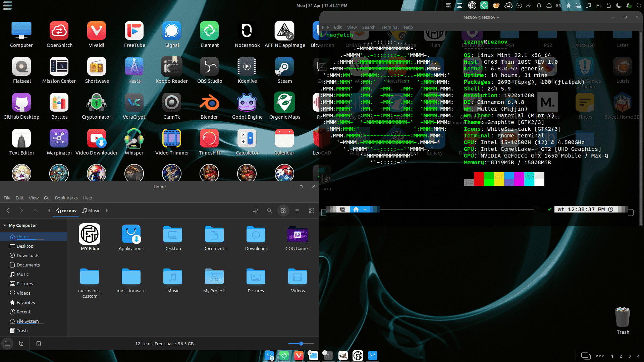Switch to list view in file manager
The height and width of the screenshot is (362, 644).
tap(297, 211)
